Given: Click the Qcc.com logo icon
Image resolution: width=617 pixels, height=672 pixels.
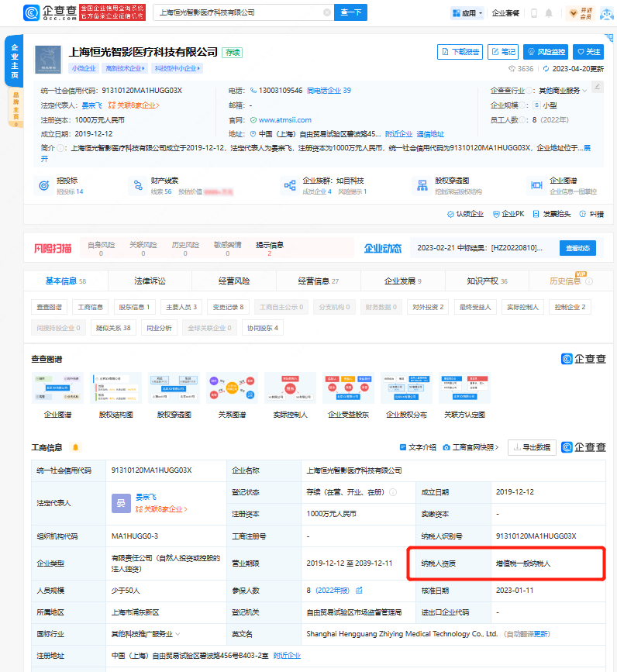Looking at the screenshot, I should tap(31, 12).
